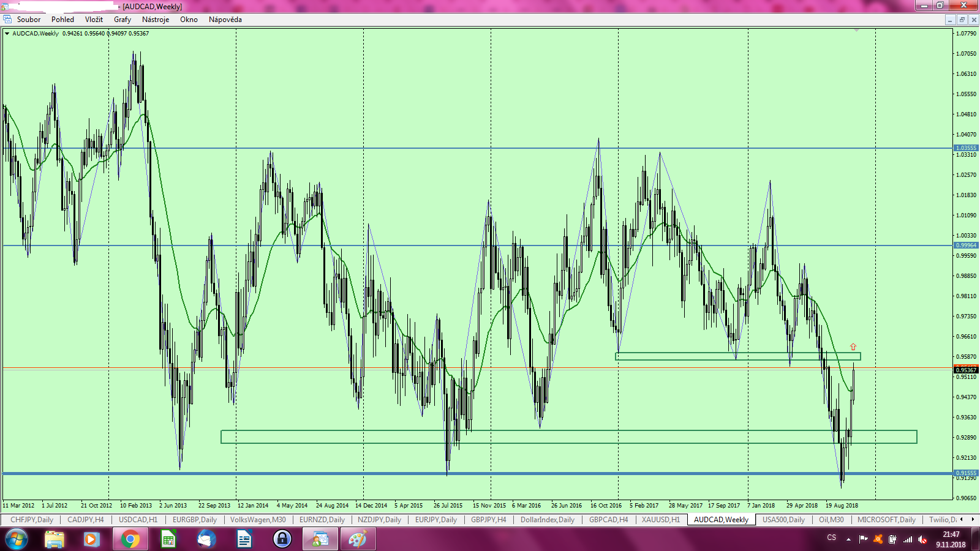Switch to the XAUUSD,H1 chart tab
Viewport: 980px width, 551px height.
point(660,520)
